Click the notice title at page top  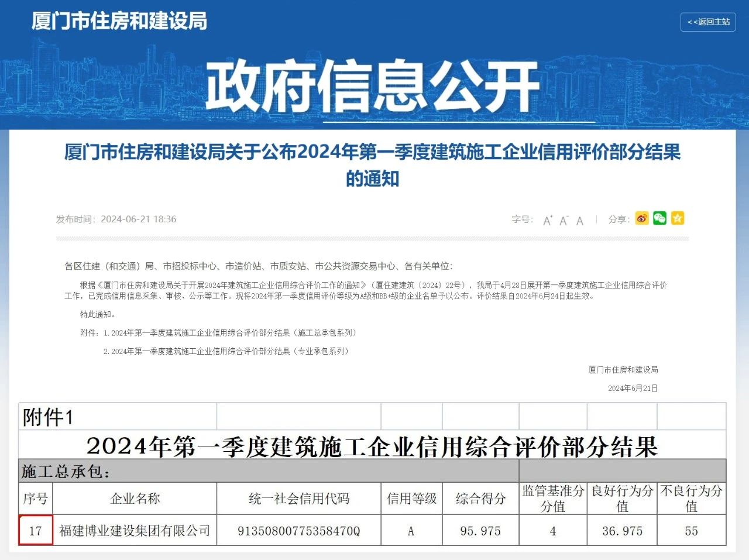pyautogui.click(x=374, y=166)
